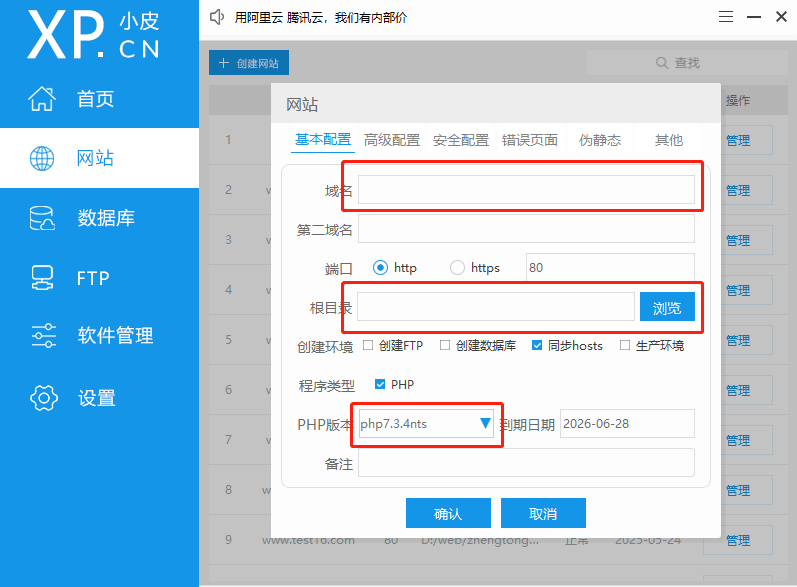This screenshot has height=587, width=797.
Task: Click 管理 for row 1
Action: pos(738,140)
